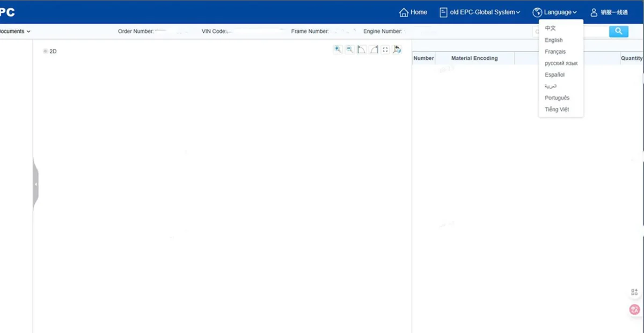Collapse the Language dropdown menu
The width and height of the screenshot is (644, 333).
pos(555,12)
